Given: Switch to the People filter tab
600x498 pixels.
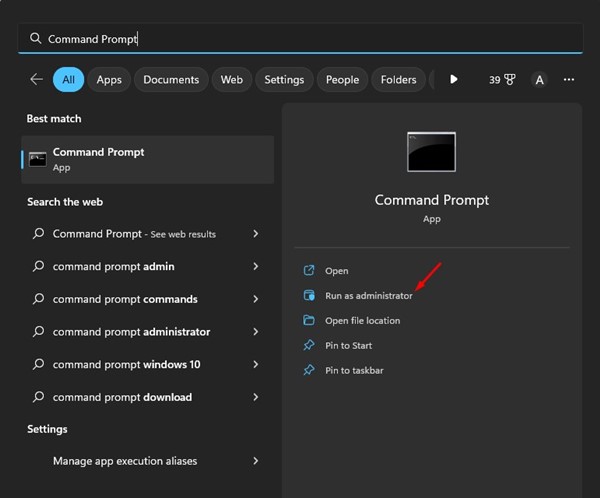Looking at the screenshot, I should (x=342, y=80).
